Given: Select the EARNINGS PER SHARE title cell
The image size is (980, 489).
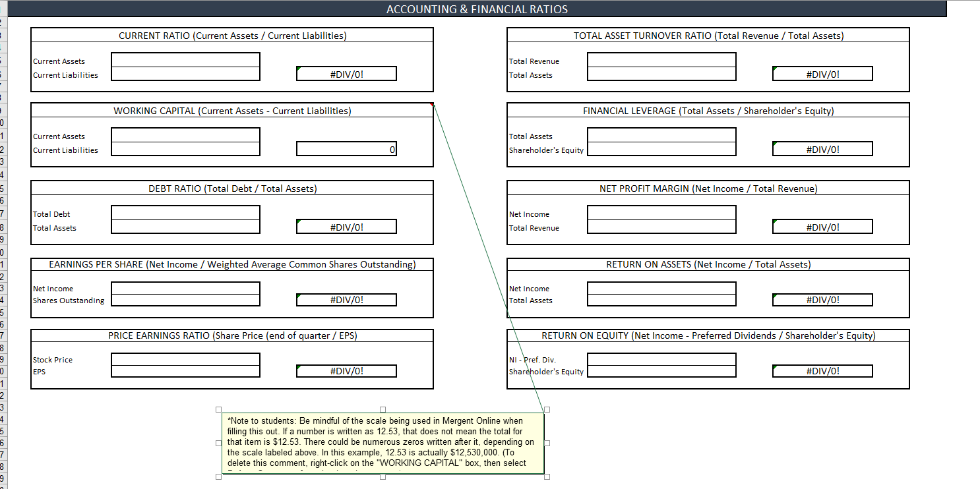Looking at the screenshot, I should click(232, 264).
